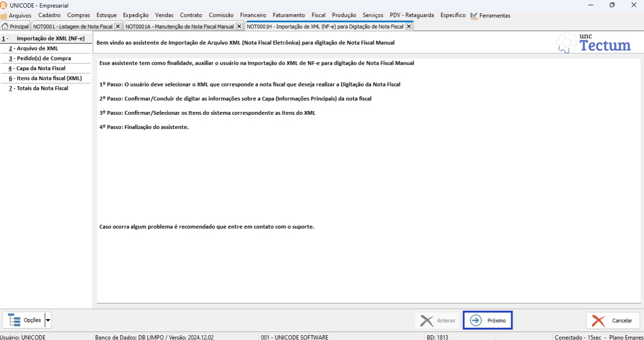Close the NOT0001 Listagem de Nota Fiscal tab
This screenshot has width=644, height=340.
point(118,26)
